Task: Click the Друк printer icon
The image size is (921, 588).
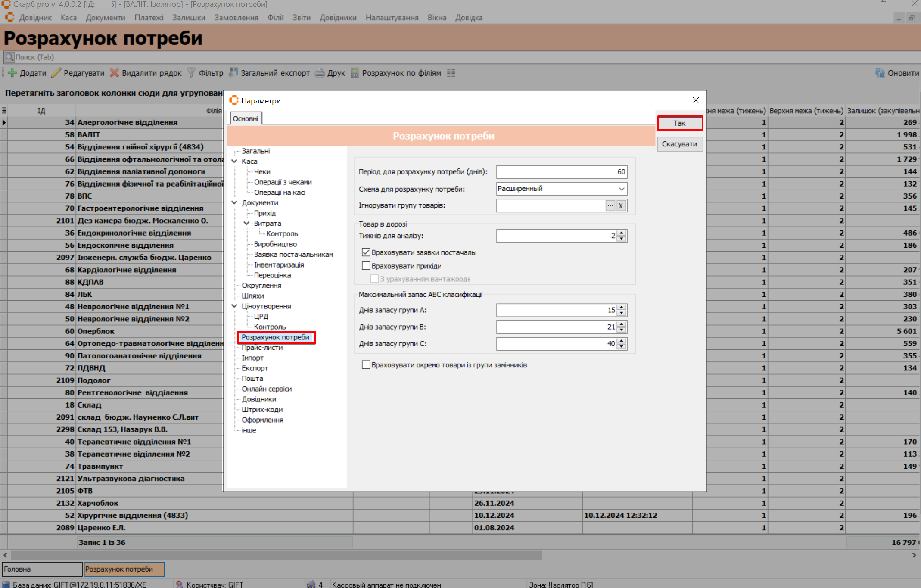Action: (x=320, y=73)
